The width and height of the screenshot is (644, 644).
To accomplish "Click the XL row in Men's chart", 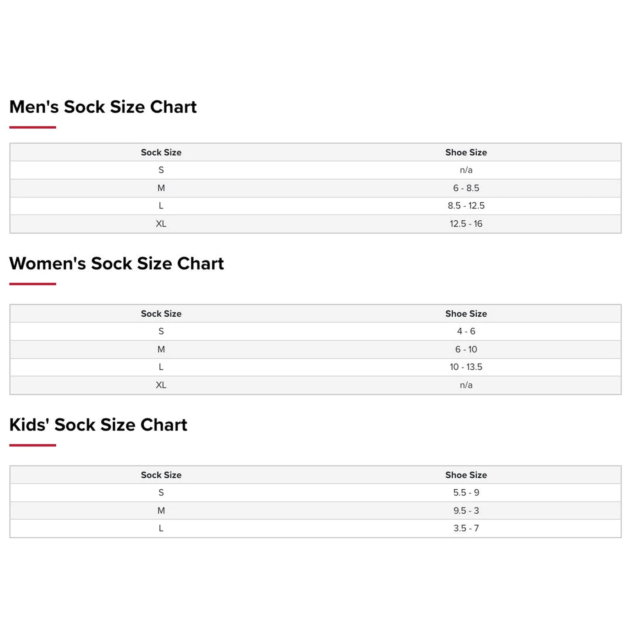I will coord(315,224).
